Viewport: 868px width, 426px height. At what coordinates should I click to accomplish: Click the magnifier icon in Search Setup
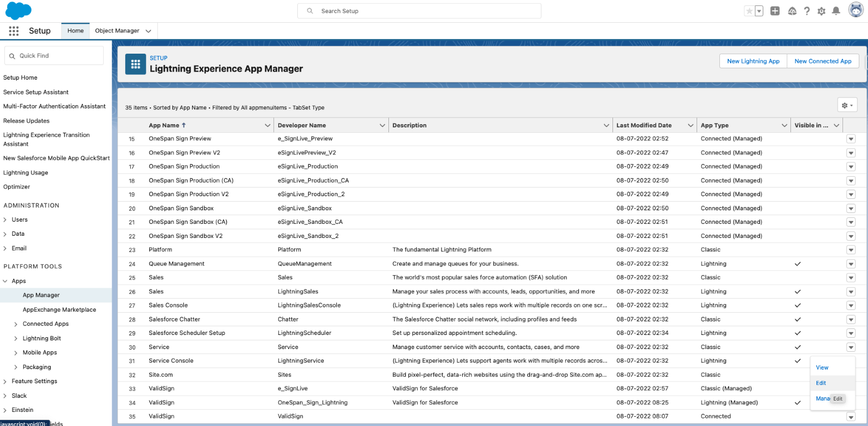point(310,11)
